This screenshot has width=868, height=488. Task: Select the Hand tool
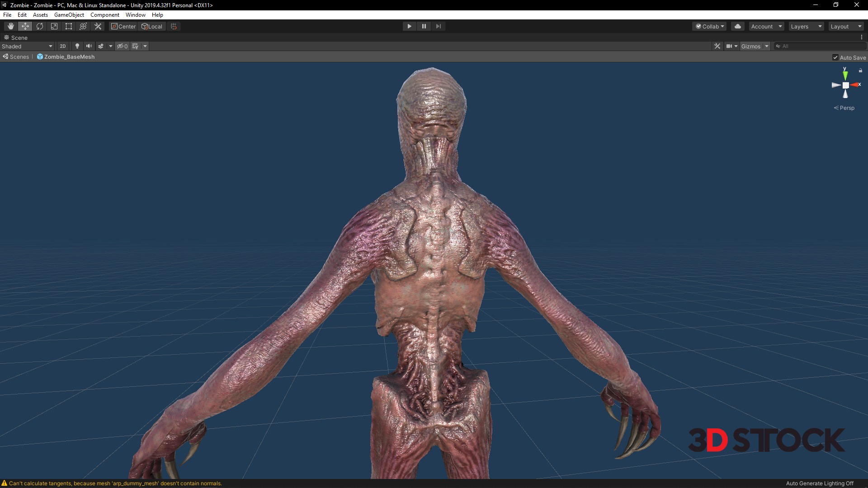(11, 26)
